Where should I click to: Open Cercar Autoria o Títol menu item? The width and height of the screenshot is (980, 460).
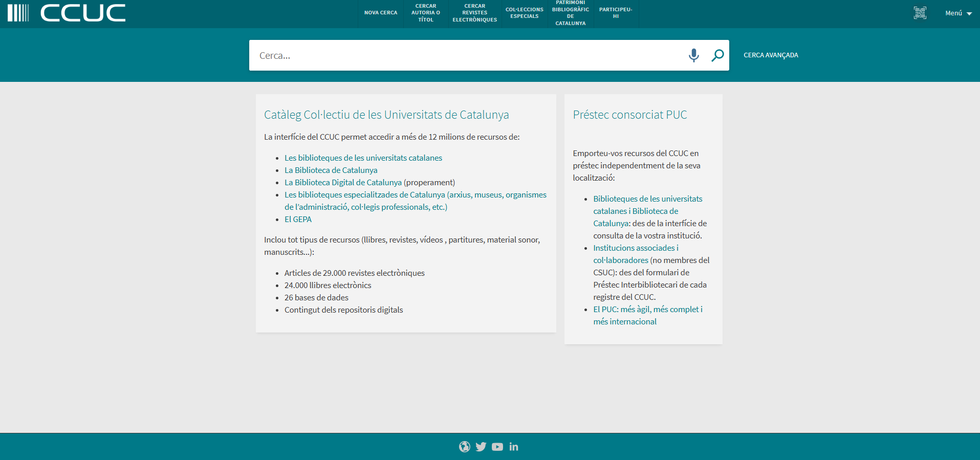[425, 13]
